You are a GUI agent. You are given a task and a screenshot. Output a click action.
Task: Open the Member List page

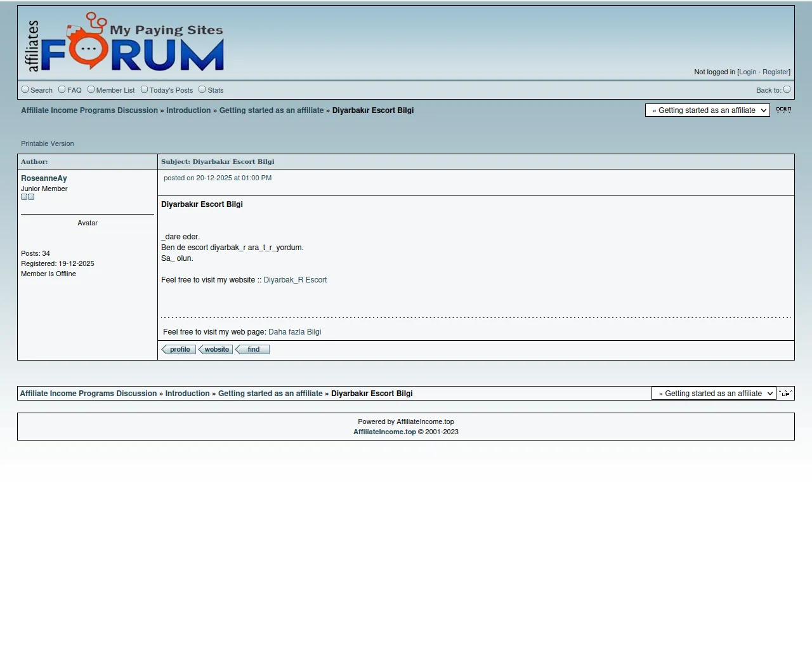[x=115, y=90]
